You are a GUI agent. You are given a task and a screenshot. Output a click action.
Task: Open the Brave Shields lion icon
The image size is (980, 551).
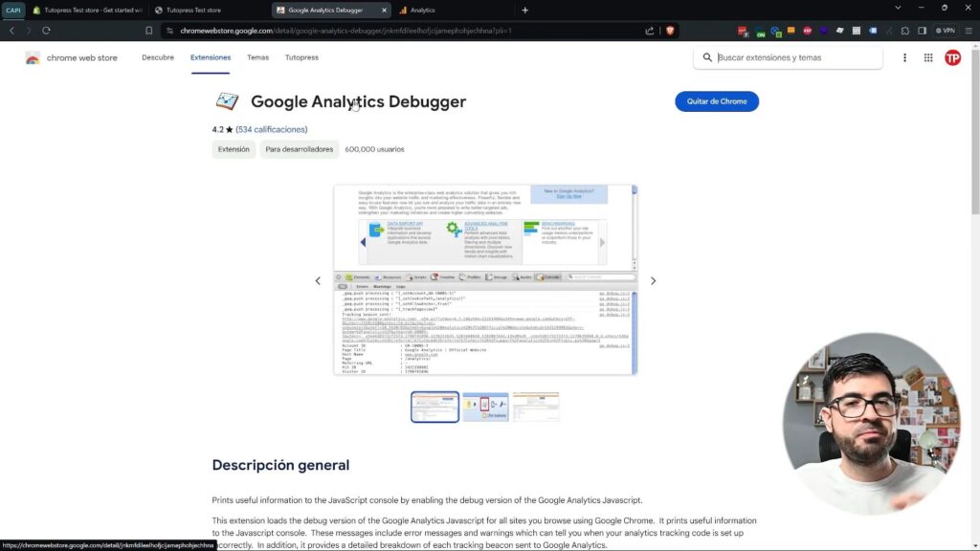click(x=670, y=30)
